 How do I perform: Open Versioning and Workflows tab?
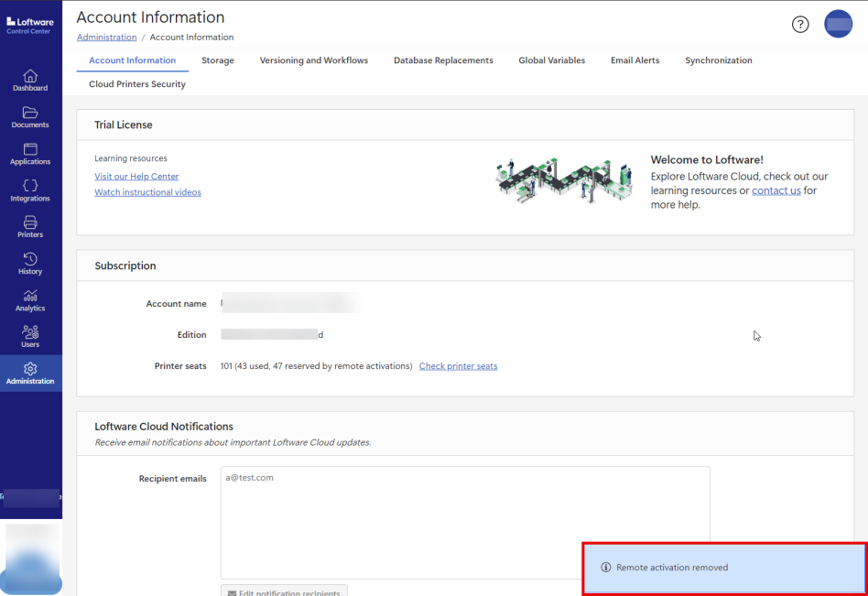point(313,60)
